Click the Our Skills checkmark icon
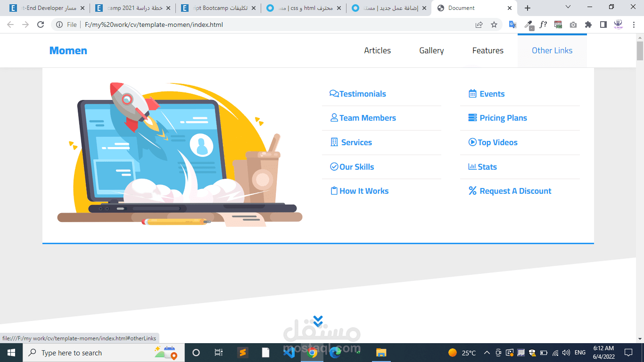Viewport: 644px width, 362px height. coord(334,166)
